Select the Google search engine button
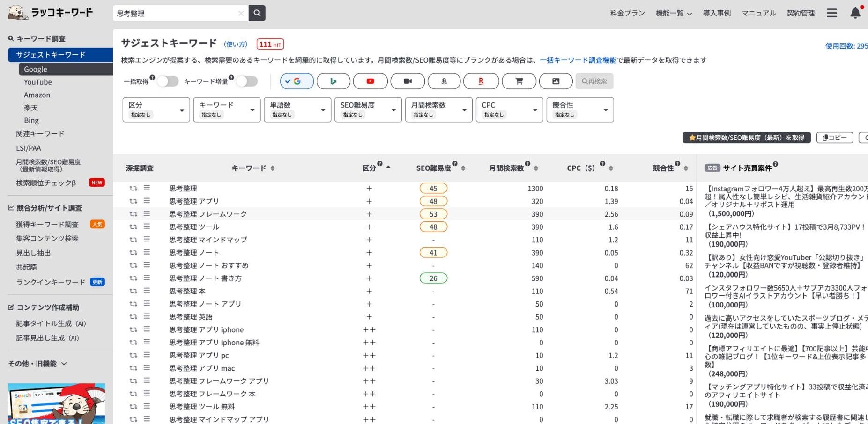This screenshot has height=424, width=868. (297, 81)
